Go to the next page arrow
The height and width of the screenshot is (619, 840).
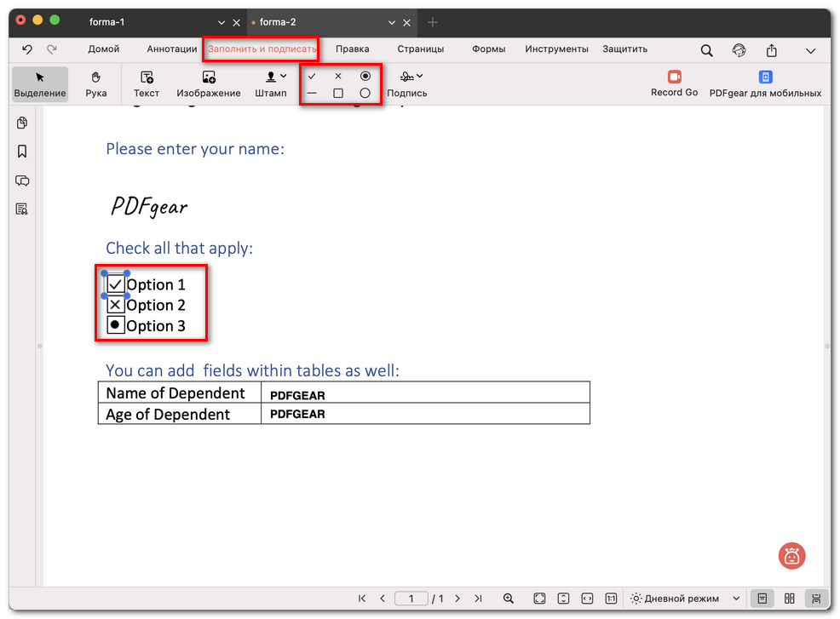457,599
